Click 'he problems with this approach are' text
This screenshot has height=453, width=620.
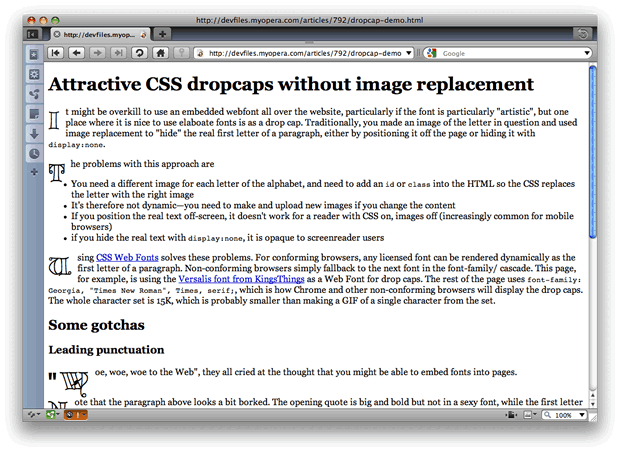pos(142,164)
